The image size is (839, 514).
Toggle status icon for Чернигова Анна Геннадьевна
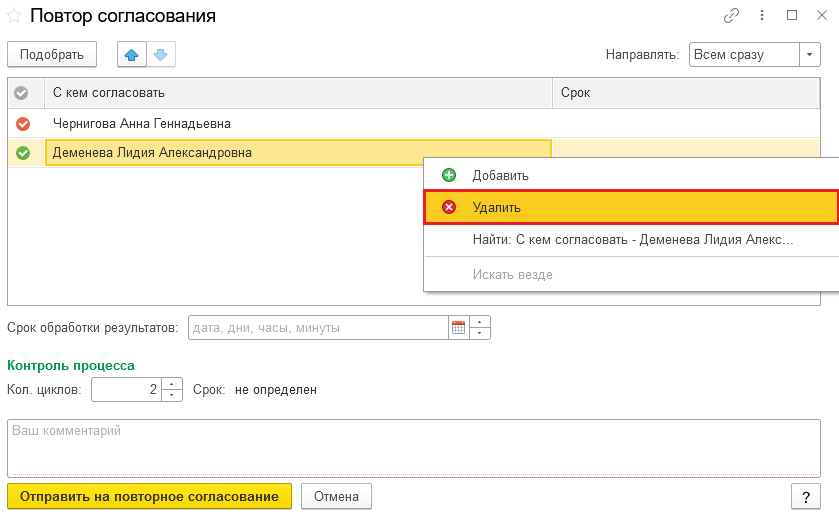[23, 124]
